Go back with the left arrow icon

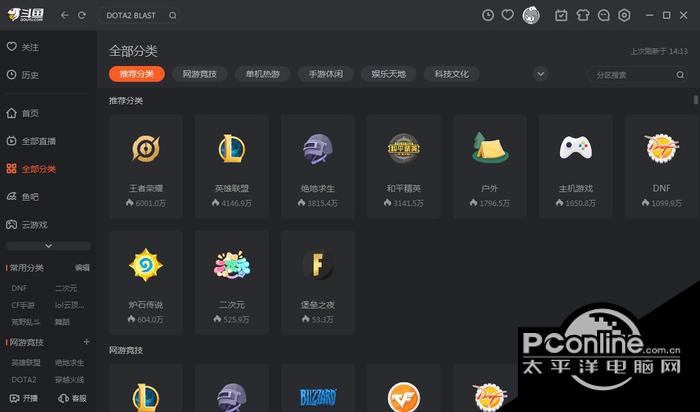click(65, 15)
